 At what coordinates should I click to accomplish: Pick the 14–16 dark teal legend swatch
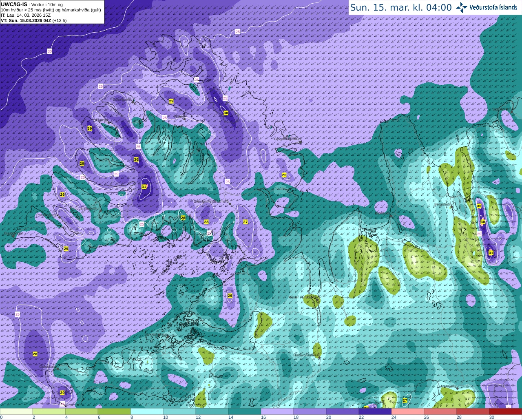[x=245, y=411]
